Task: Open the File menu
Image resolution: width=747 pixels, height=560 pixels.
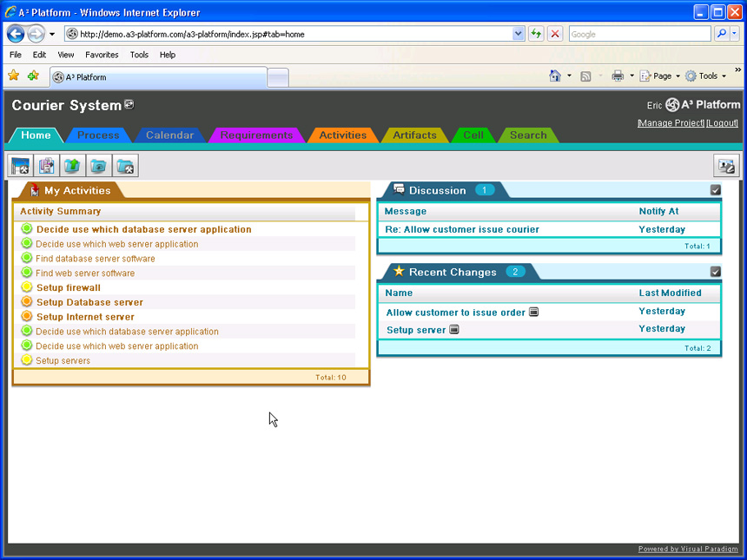Action: [16, 55]
